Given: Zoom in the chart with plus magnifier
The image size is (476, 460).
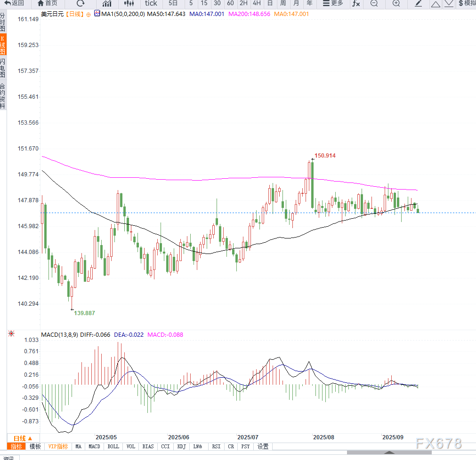Looking at the screenshot, I should point(396,3).
